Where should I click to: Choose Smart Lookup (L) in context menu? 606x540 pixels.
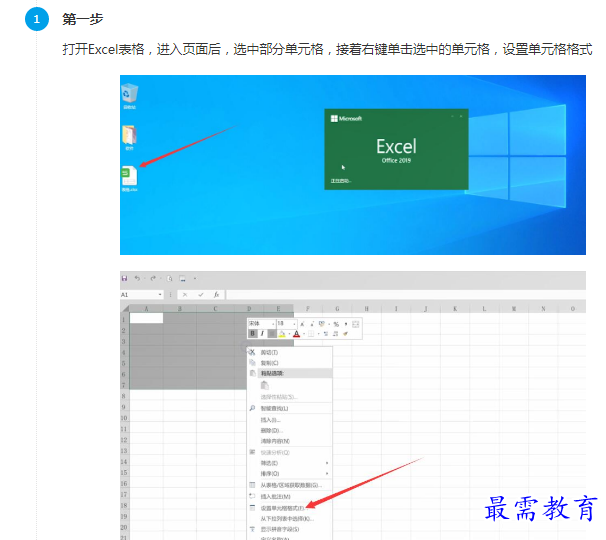[290, 408]
